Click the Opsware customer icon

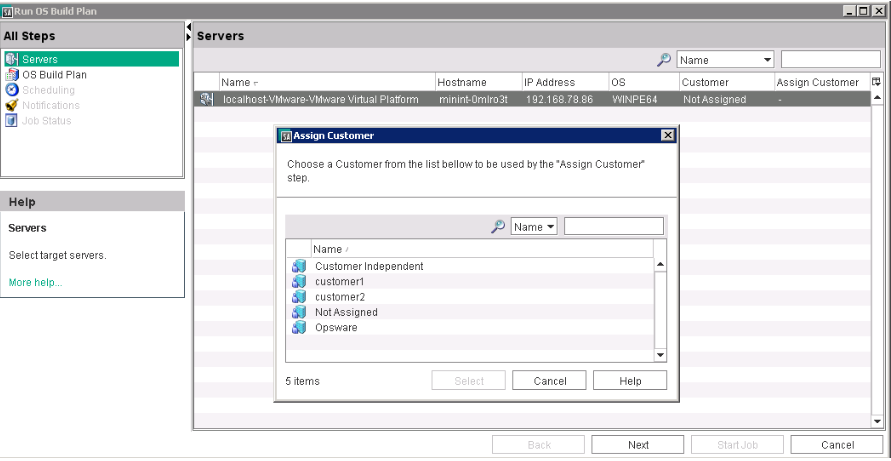coord(298,328)
